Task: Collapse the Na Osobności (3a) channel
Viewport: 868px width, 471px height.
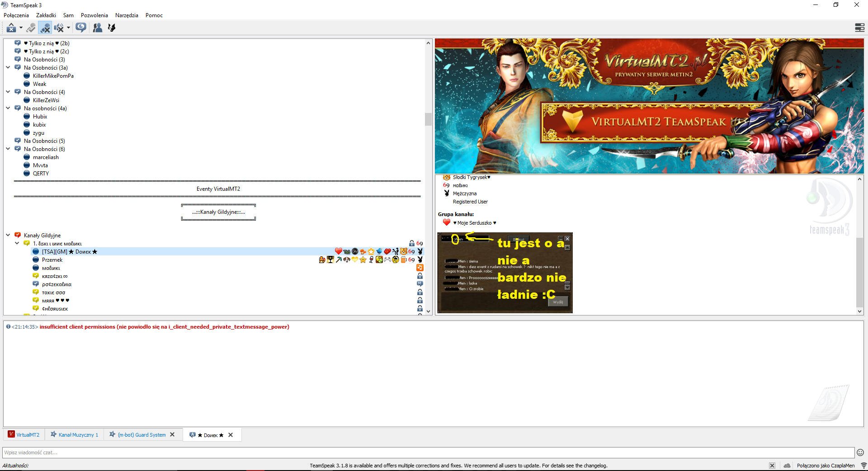Action: pyautogui.click(x=8, y=67)
